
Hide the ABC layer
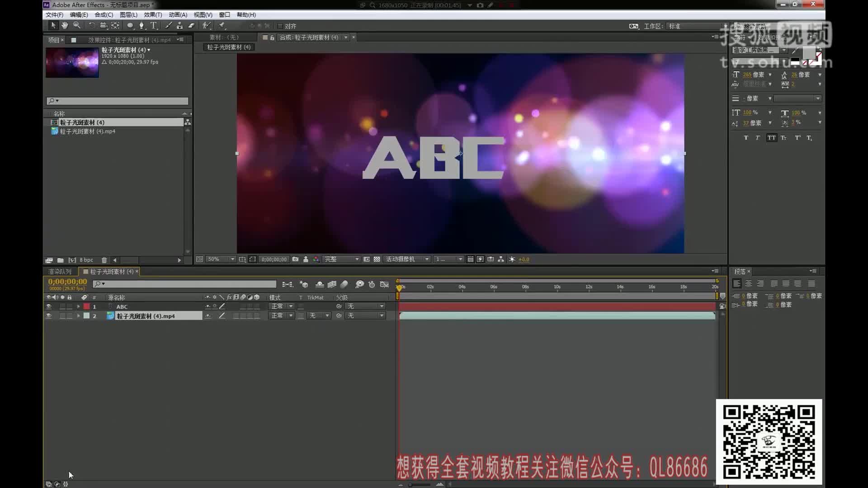[x=49, y=306]
